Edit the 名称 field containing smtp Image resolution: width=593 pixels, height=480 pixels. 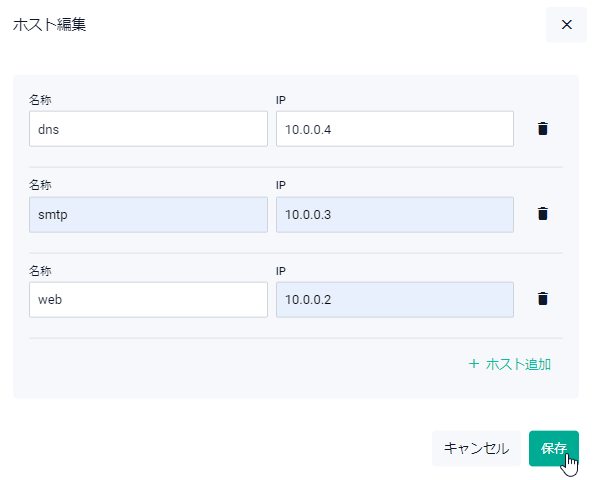148,214
